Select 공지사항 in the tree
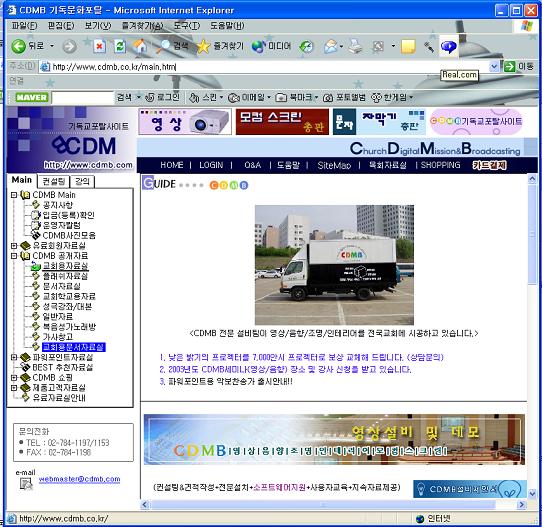The image size is (542, 527). click(57, 205)
